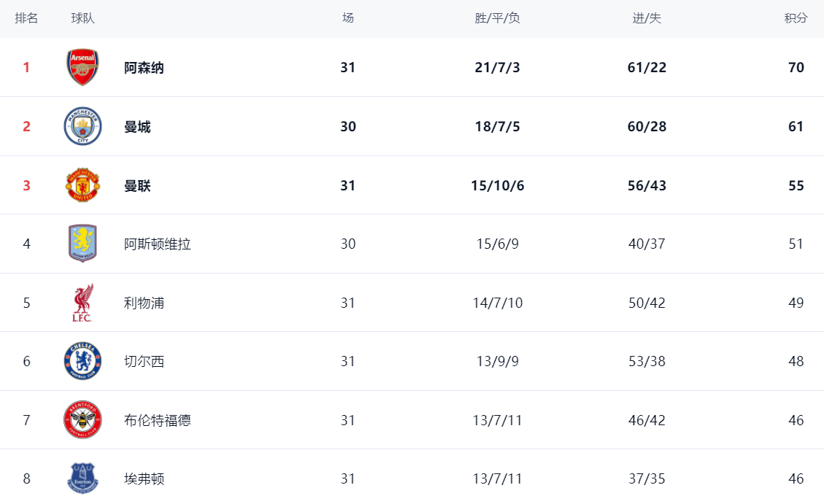This screenshot has height=504, width=824.
Task: Click the Manchester City club crest
Action: tap(82, 126)
